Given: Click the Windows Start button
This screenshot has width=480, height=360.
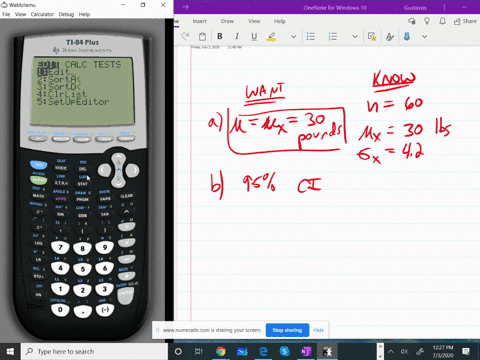Looking at the screenshot, I should point(10,352).
